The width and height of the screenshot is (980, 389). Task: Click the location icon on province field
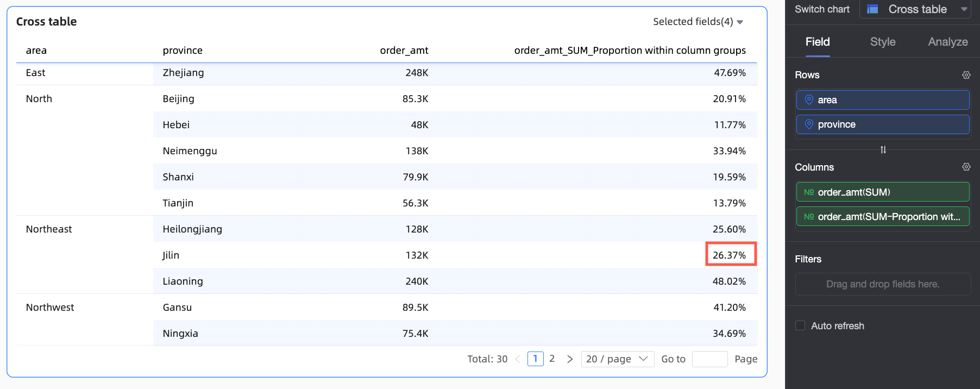coord(809,124)
